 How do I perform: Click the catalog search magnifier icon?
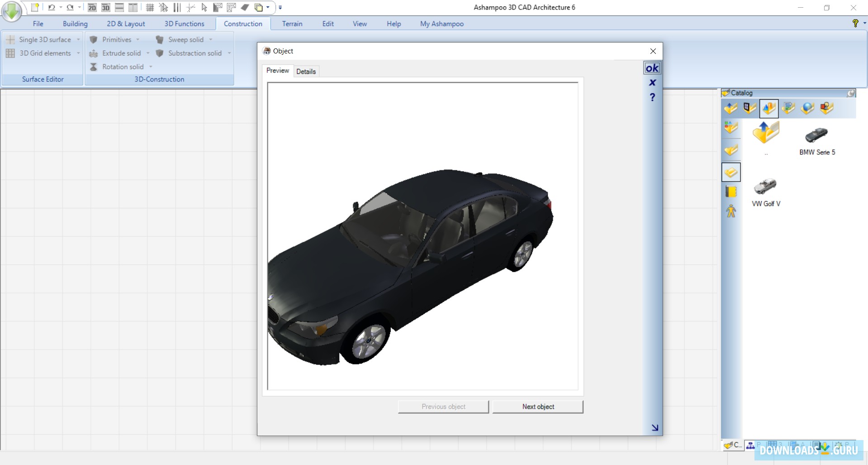851,93
